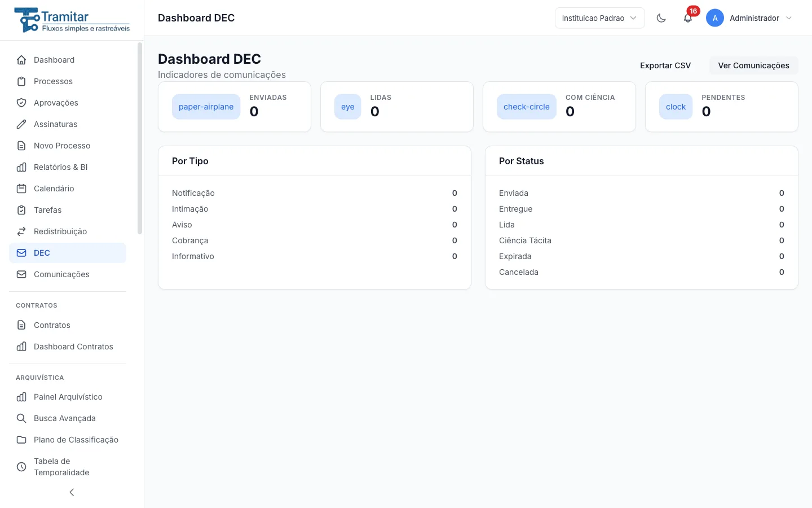Open the Calendário icon in the sidebar
Viewport: 812px width, 508px height.
(21, 189)
